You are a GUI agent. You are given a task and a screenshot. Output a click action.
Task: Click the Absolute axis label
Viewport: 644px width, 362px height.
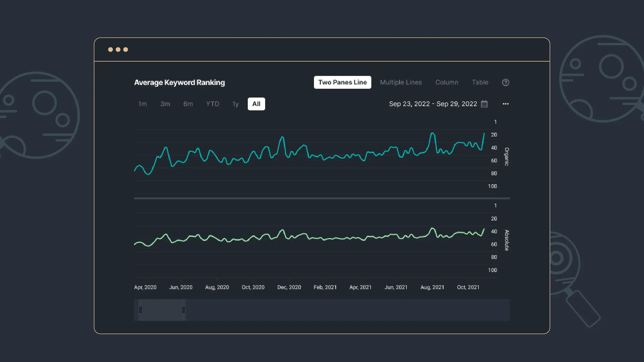click(x=507, y=240)
